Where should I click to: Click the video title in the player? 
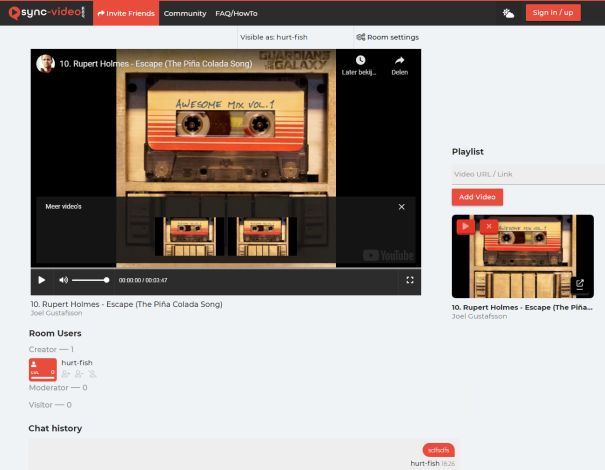point(156,64)
